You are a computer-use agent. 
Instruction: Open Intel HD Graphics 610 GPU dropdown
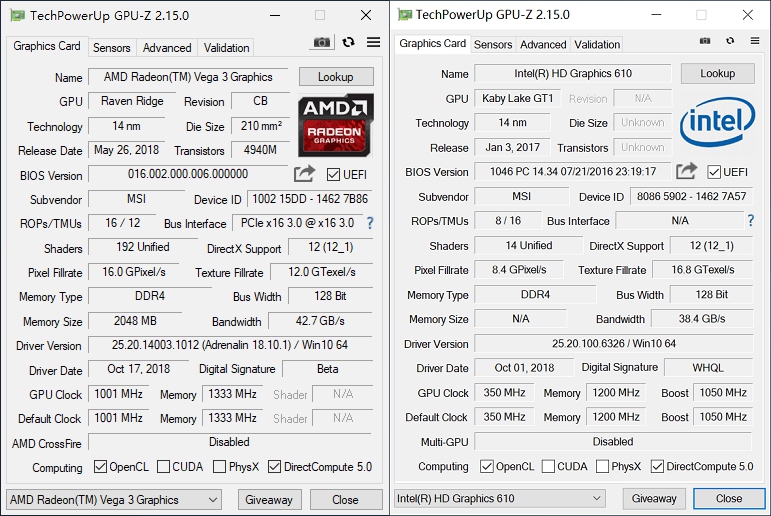499,498
